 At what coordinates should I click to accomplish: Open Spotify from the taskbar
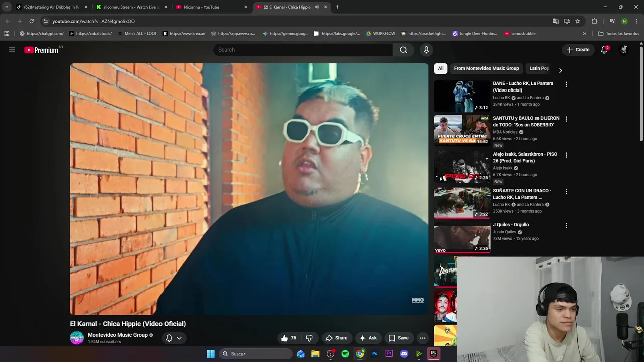tap(345, 354)
